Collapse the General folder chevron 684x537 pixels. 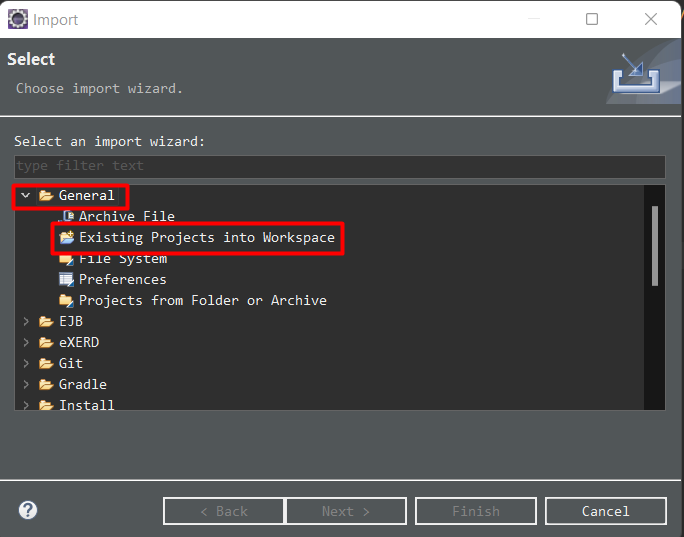pyautogui.click(x=26, y=195)
